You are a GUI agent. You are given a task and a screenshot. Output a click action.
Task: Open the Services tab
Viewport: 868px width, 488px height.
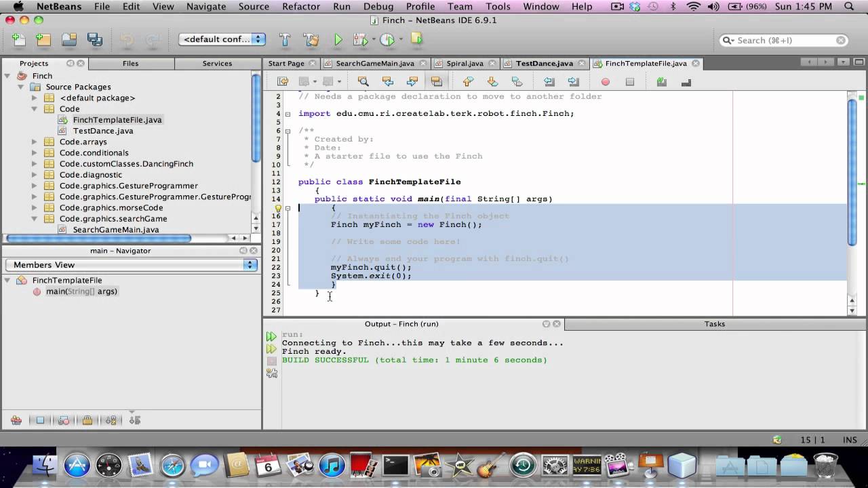click(x=217, y=63)
